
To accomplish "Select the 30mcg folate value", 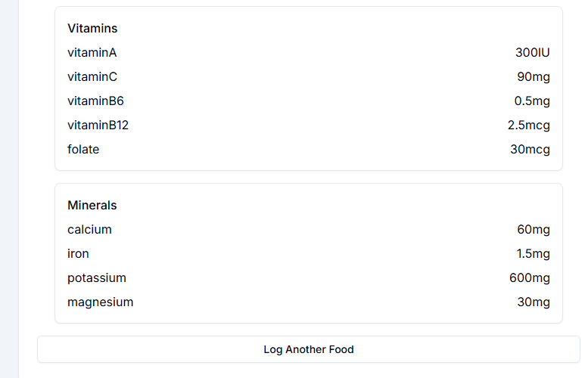I will 530,150.
